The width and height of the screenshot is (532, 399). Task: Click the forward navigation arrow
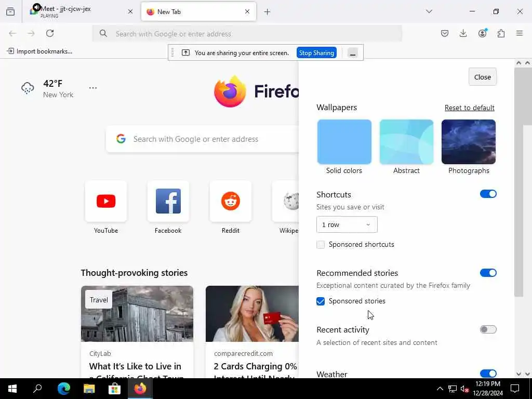coord(31,33)
